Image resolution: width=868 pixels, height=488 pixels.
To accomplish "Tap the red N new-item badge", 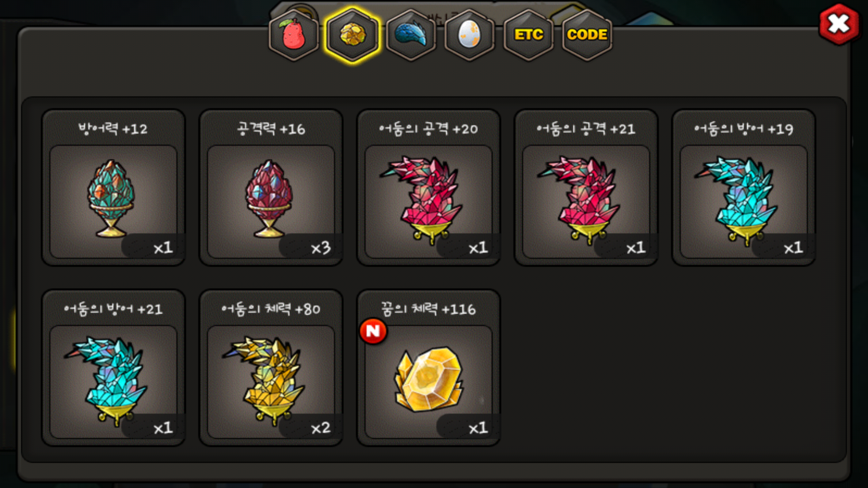I will (373, 331).
